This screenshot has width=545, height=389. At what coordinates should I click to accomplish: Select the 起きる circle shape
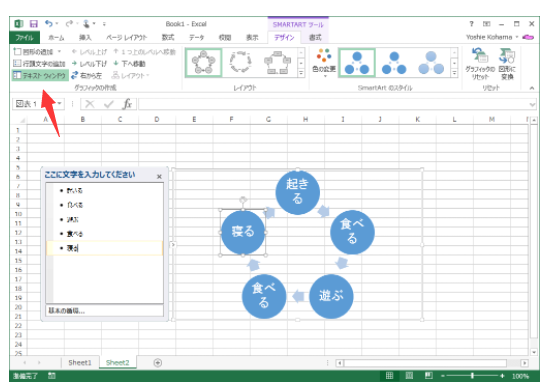[x=298, y=192]
